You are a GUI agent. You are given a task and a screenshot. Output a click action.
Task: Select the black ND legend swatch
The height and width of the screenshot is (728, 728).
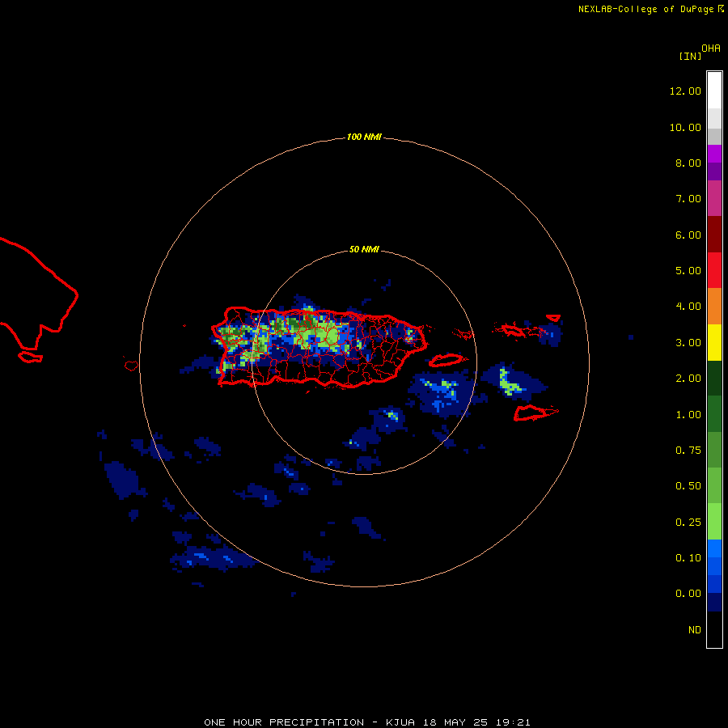[714, 629]
